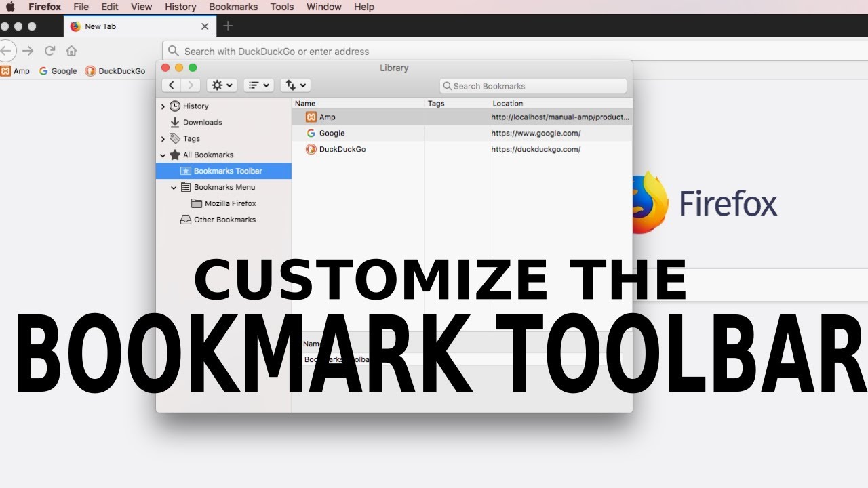Sort by the Tags column header
868x488 pixels.
[457, 104]
